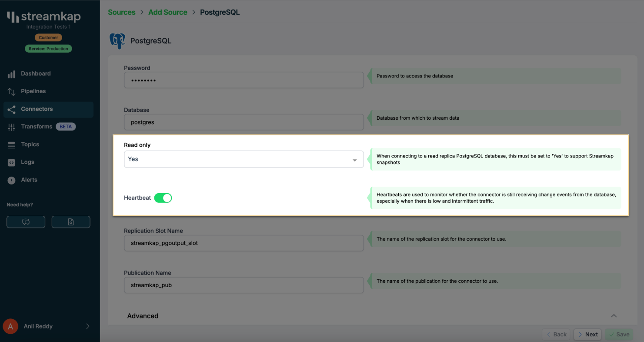Image resolution: width=644 pixels, height=342 pixels.
Task: Open Transforms BETA page
Action: [48, 127]
